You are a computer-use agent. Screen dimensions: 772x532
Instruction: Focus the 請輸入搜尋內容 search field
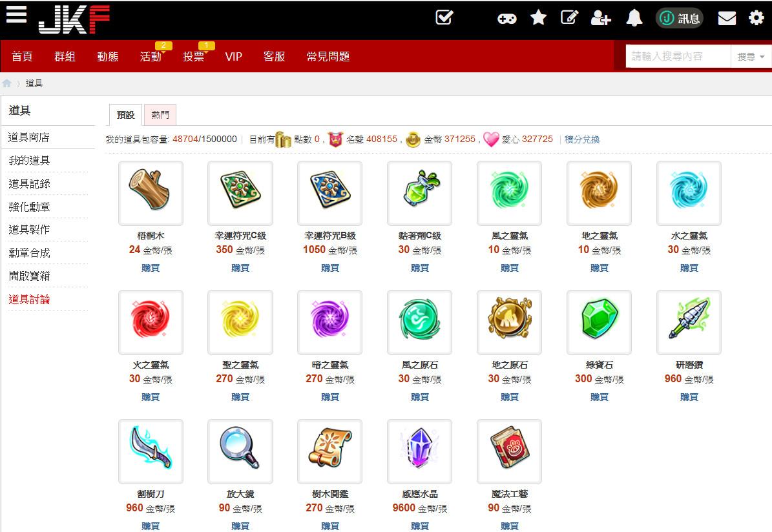click(678, 57)
